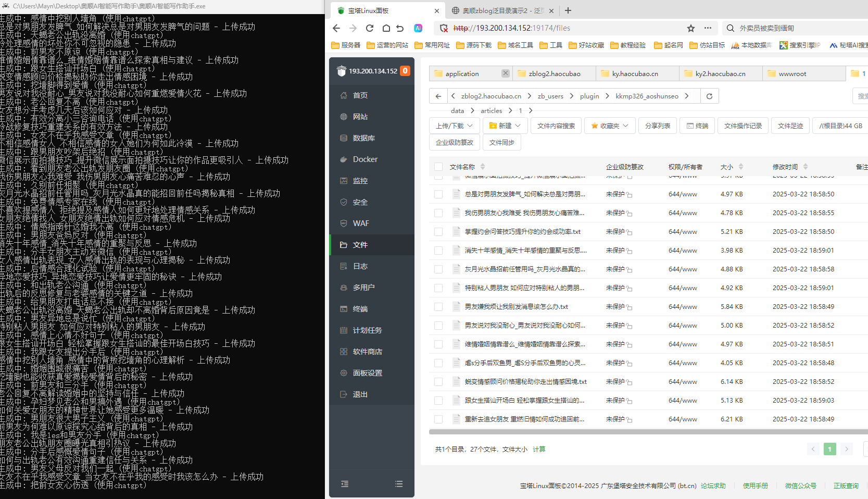The height and width of the screenshot is (499, 868).
Task: Check the 虐分手后双鱼男 file checkbox
Action: click(x=438, y=363)
